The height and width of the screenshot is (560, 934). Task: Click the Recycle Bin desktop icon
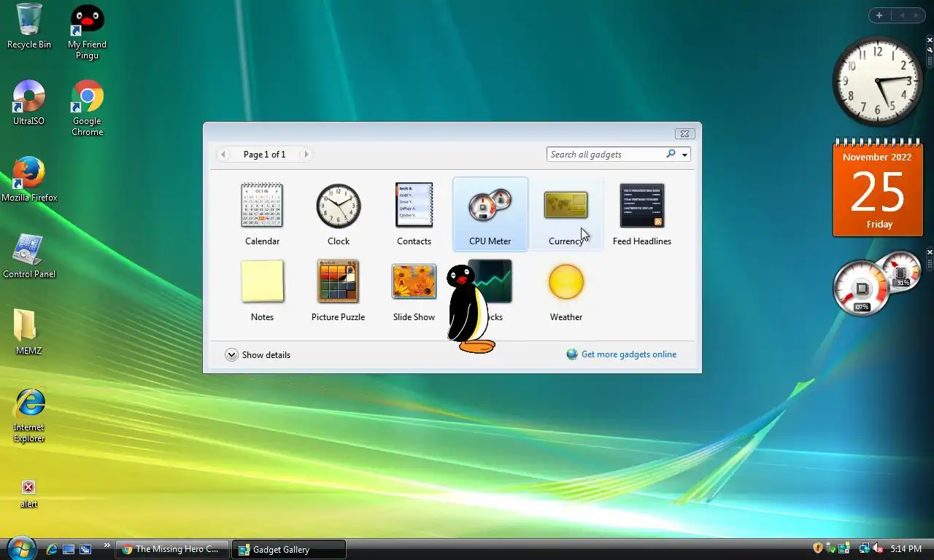(28, 26)
